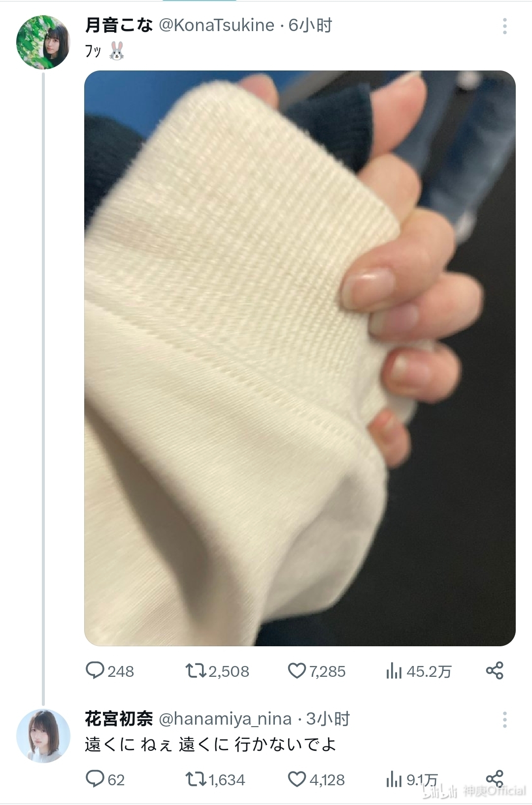
Task: Open the 6小时 timestamp of the tweet
Action: point(310,25)
